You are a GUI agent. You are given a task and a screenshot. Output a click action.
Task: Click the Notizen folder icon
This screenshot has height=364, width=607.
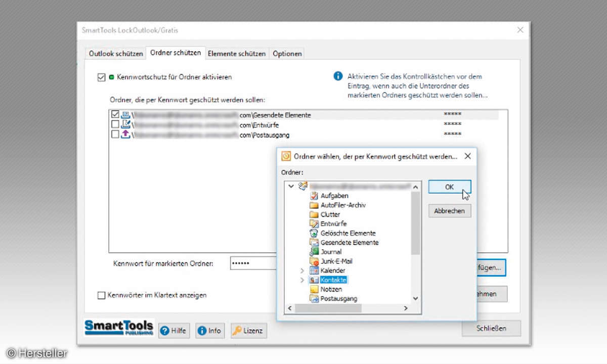click(314, 289)
